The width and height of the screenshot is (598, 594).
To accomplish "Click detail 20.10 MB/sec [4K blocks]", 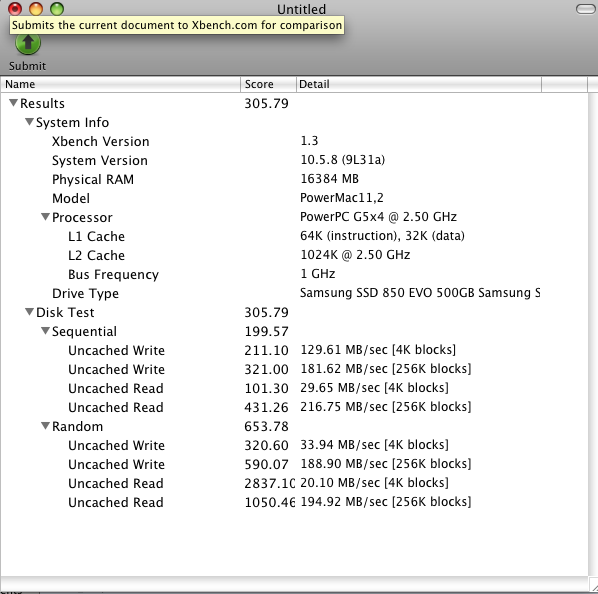I will [374, 483].
